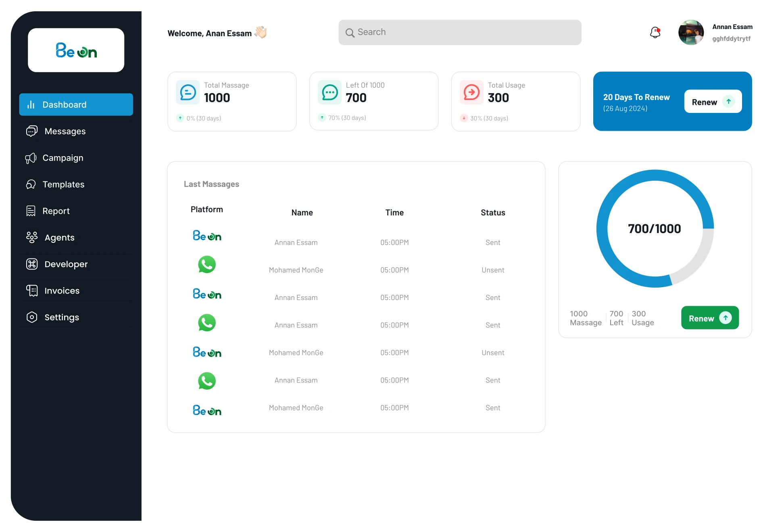This screenshot has height=532, width=784.
Task: Click white Renew button in blue card
Action: coord(713,102)
